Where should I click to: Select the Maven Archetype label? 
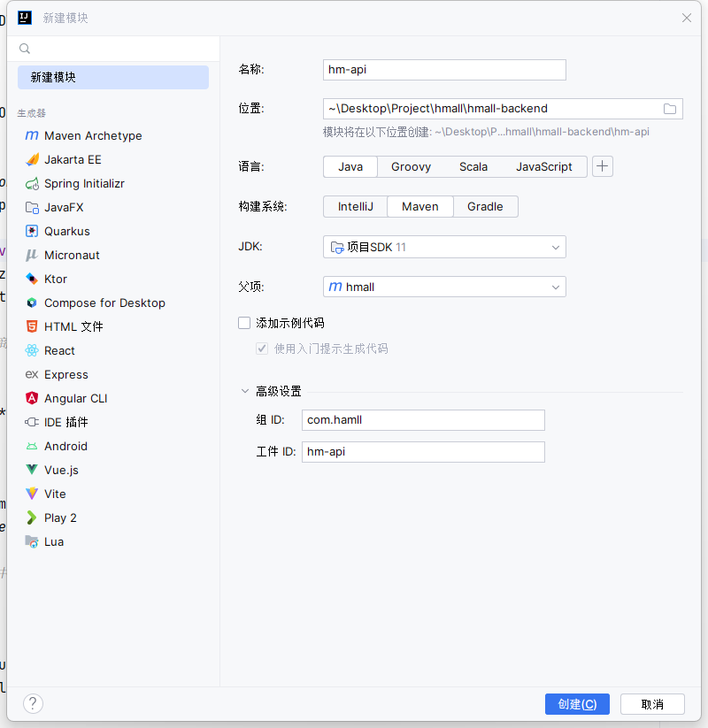[x=93, y=135]
